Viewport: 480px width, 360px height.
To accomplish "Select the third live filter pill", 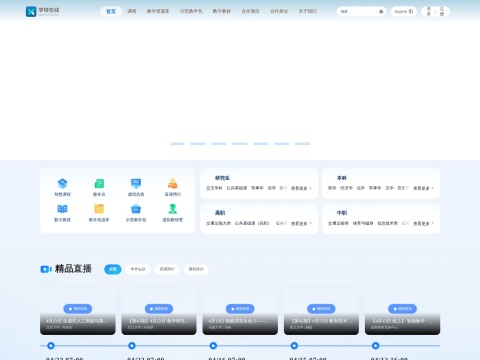I will click(167, 269).
